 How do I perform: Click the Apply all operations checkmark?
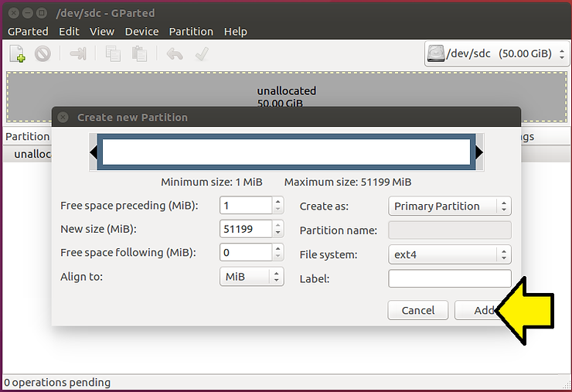point(201,54)
